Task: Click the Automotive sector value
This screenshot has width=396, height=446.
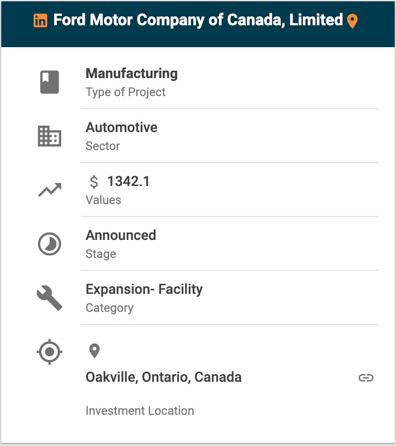Action: click(x=121, y=127)
